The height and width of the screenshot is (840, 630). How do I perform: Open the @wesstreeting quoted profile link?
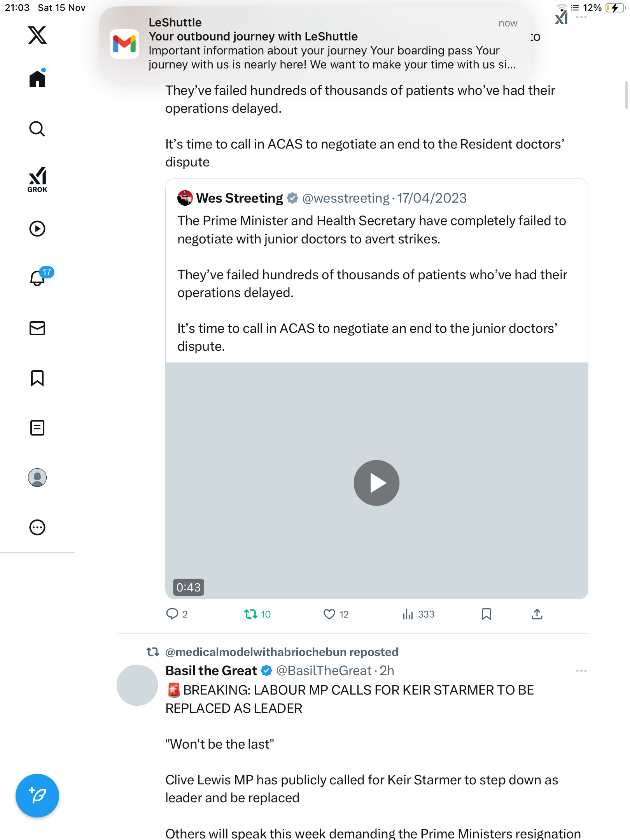point(346,198)
